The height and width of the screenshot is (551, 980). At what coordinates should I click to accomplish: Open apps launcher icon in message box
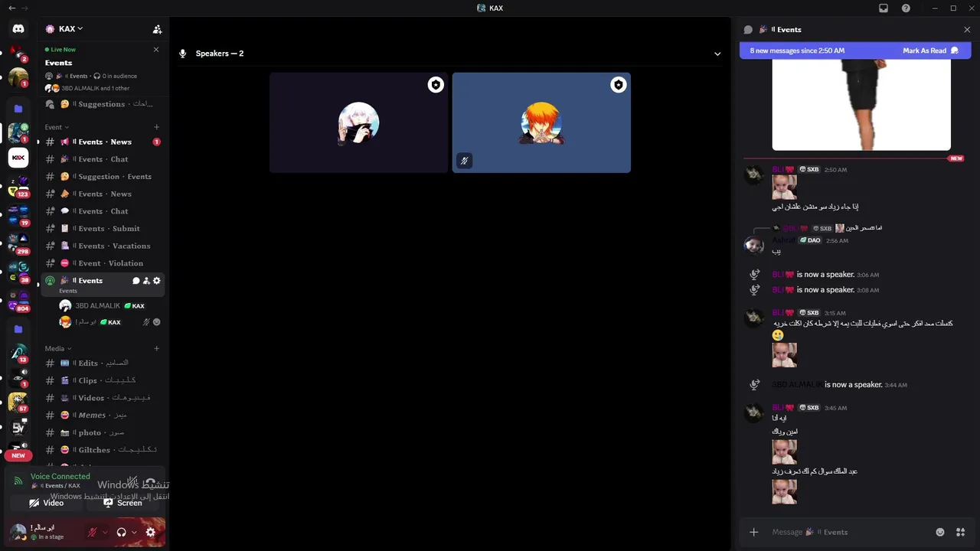[x=961, y=532]
